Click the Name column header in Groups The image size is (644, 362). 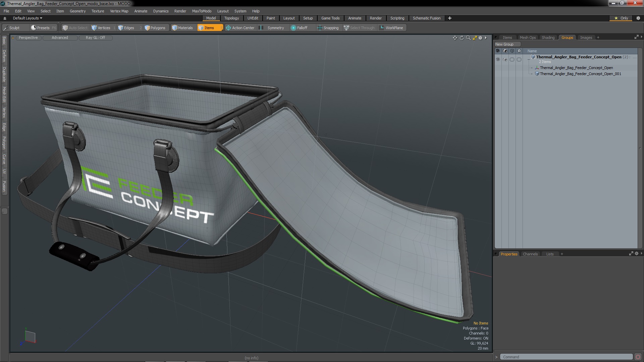pyautogui.click(x=532, y=51)
